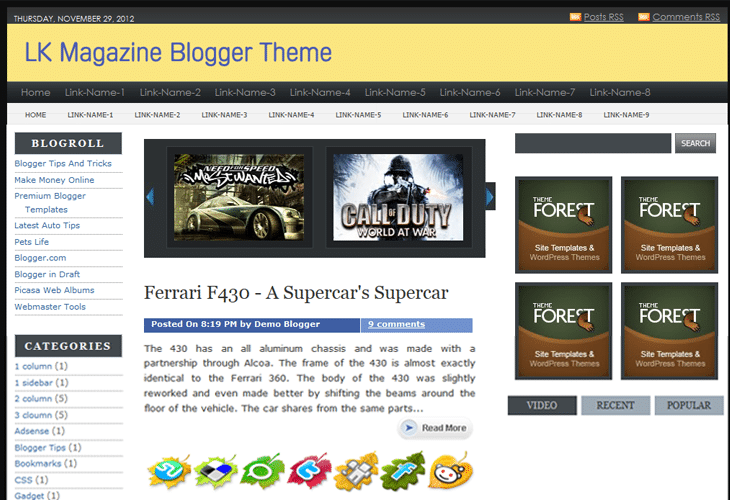The image size is (730, 500).
Task: Choose LINK-NAME-7 in the light uppercase submenu
Action: 493,115
